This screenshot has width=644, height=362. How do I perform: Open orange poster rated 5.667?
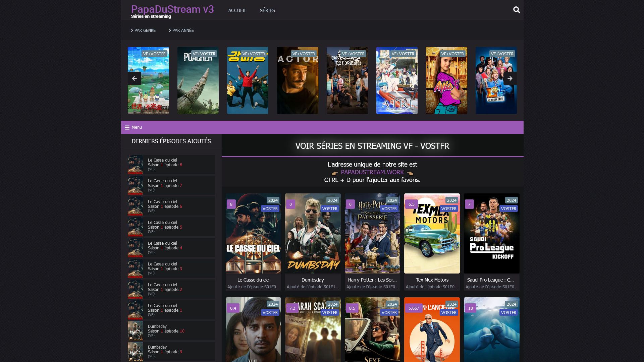click(x=432, y=329)
